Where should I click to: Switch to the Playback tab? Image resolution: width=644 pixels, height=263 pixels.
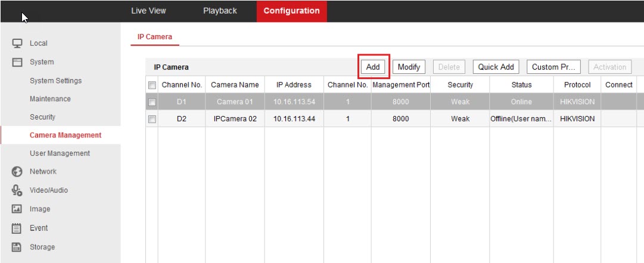(220, 11)
